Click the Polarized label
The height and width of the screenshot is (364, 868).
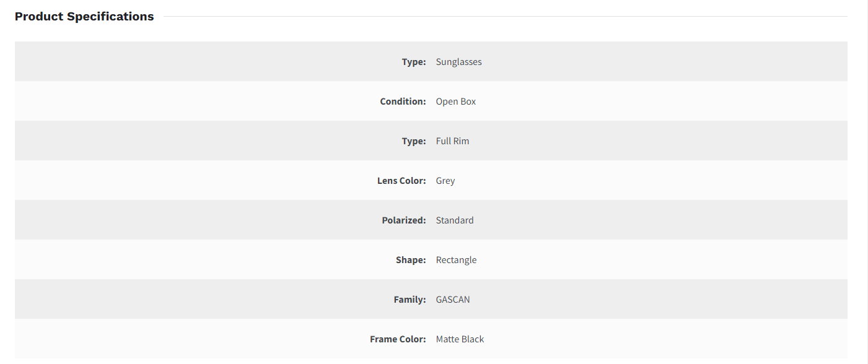tap(404, 220)
